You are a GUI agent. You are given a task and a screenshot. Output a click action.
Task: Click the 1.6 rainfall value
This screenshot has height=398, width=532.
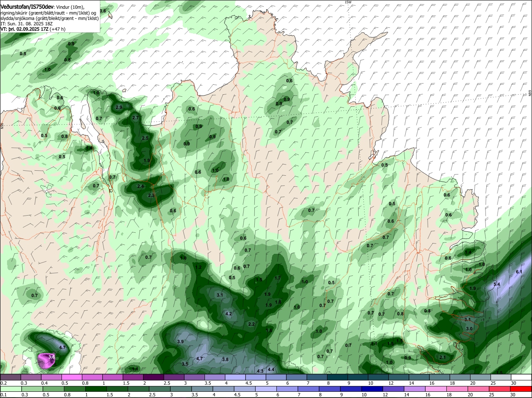269,331
